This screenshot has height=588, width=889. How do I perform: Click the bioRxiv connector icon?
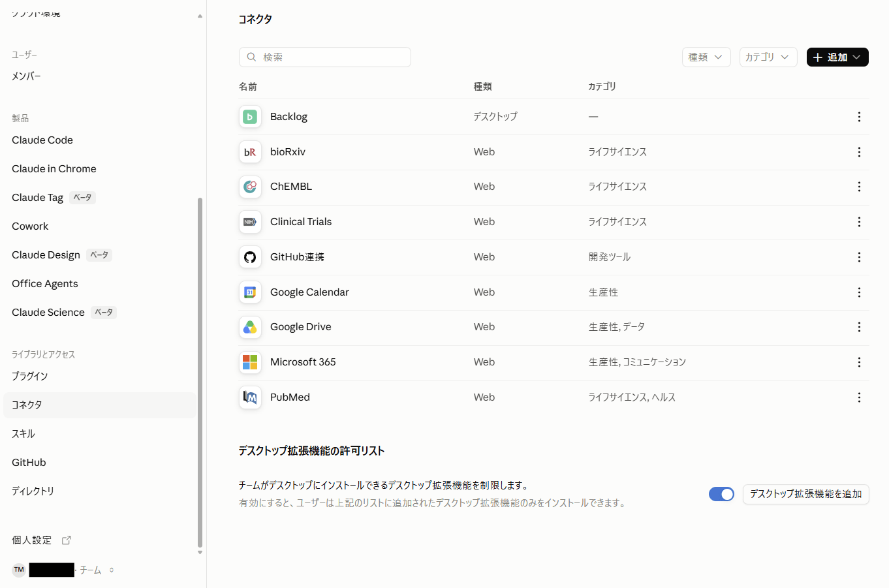pos(250,152)
